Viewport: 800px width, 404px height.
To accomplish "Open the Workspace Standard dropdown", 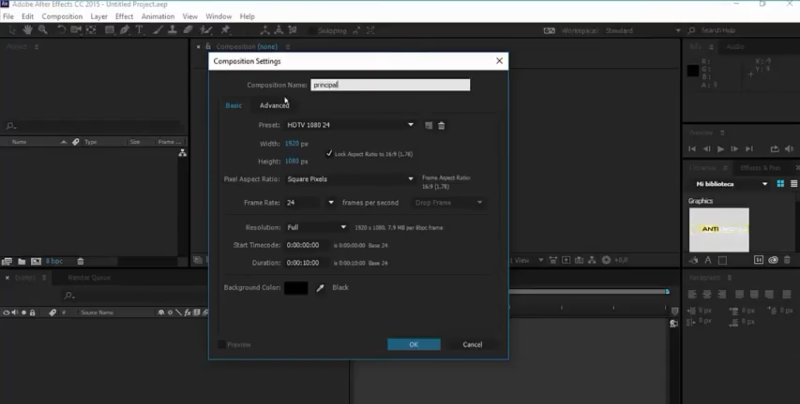I will click(643, 31).
